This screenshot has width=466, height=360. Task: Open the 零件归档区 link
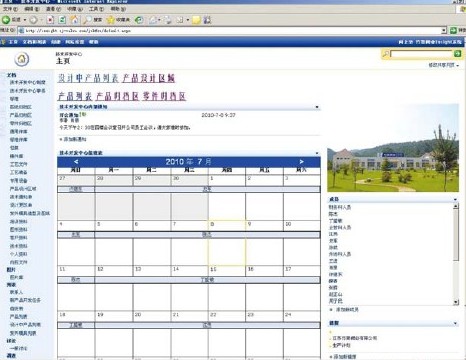(x=164, y=96)
